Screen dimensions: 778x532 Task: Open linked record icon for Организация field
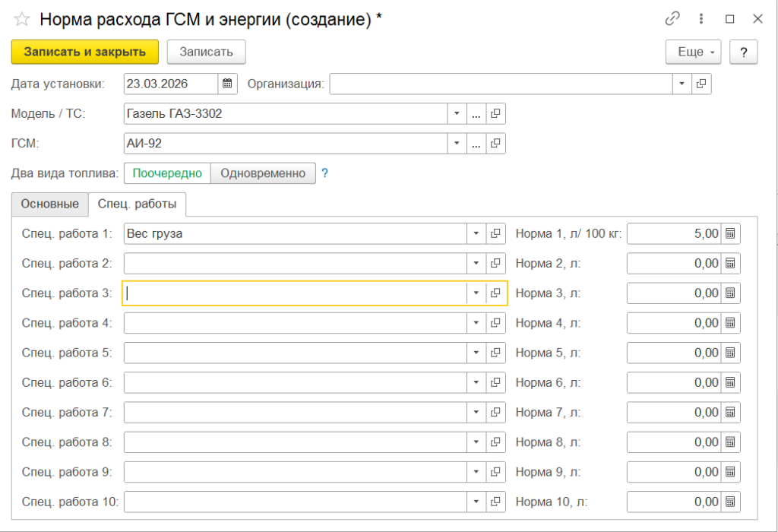[x=701, y=84]
